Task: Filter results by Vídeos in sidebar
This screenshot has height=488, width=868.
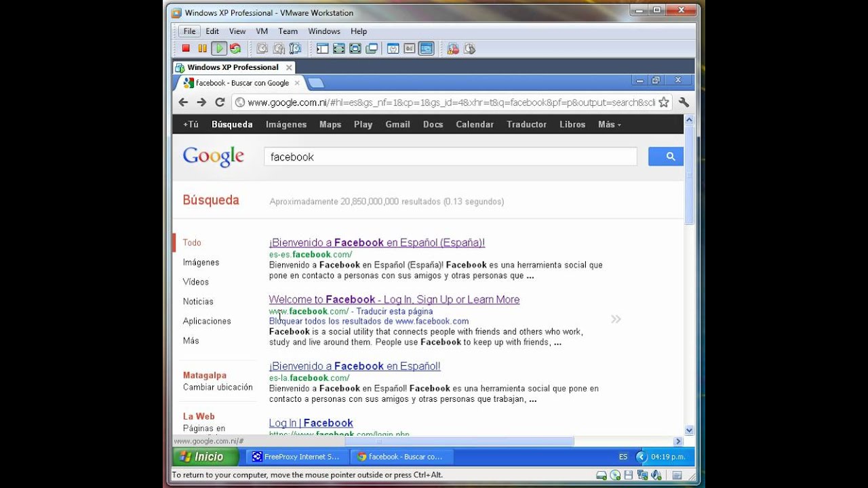Action: (196, 282)
